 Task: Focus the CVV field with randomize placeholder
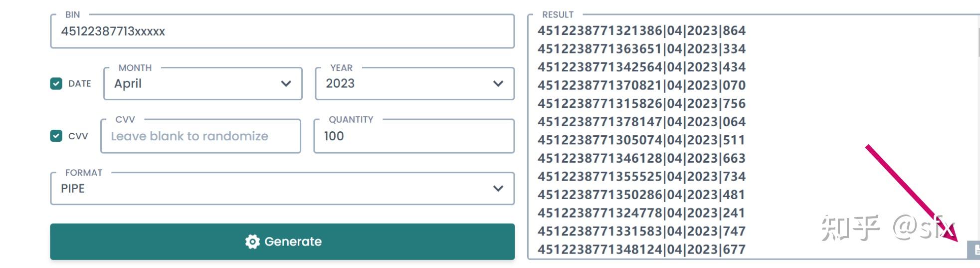(200, 136)
